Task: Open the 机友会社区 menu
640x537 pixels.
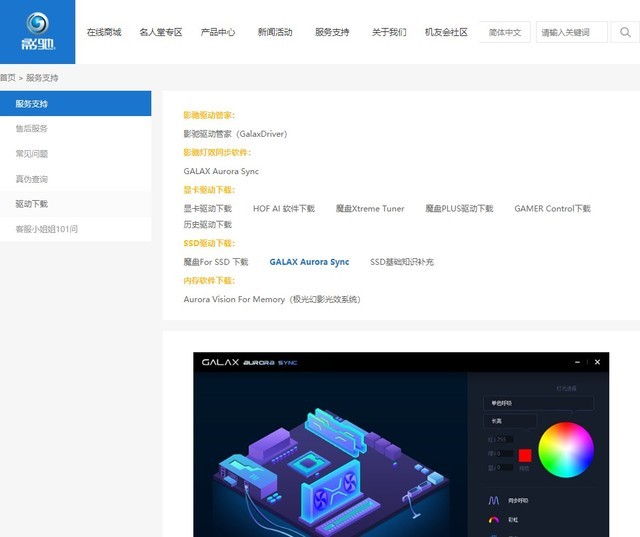Action: pos(446,32)
